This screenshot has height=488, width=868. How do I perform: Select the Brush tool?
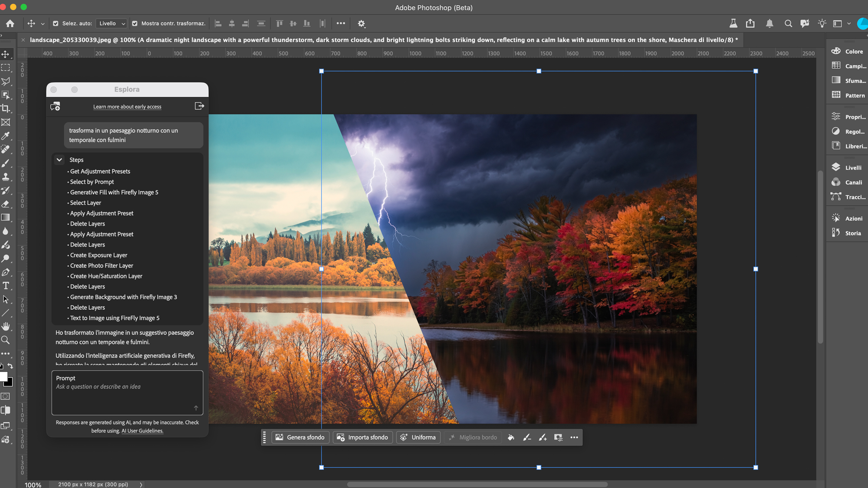6,163
